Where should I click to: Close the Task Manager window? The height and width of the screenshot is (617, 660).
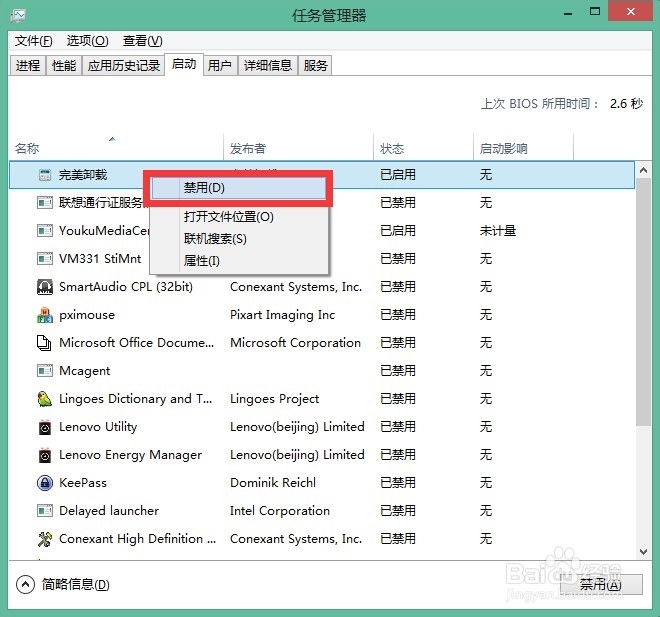631,11
